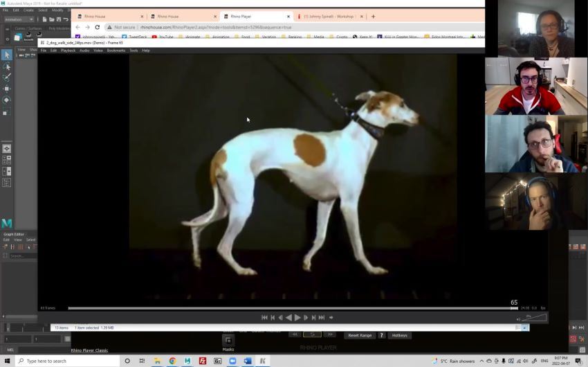Open Rhino Player Classic link

pyautogui.click(x=89, y=350)
